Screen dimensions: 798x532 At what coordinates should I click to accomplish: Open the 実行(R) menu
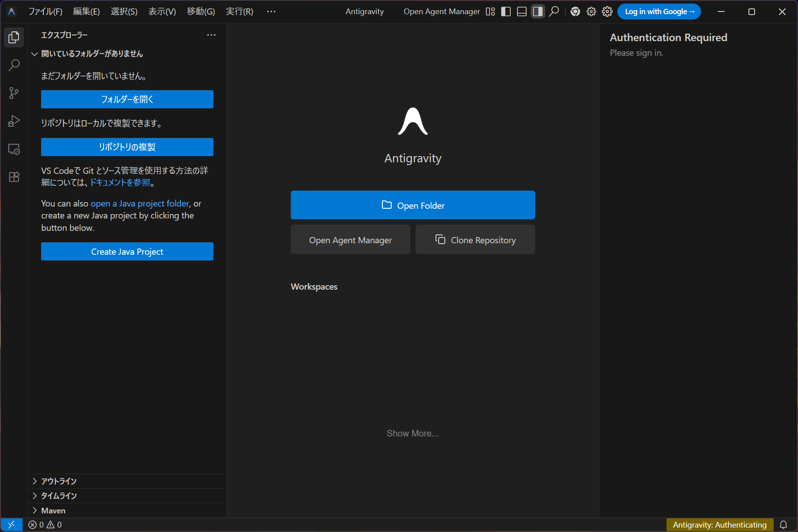239,11
